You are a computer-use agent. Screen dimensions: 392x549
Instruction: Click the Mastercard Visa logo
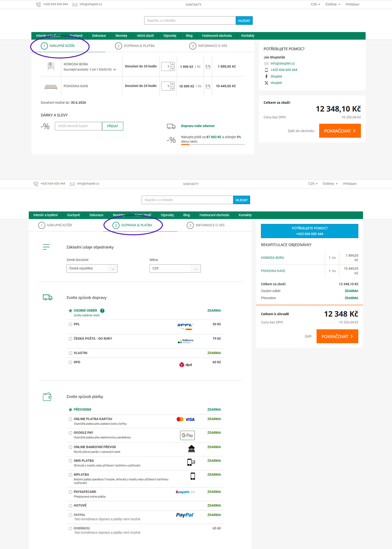click(185, 419)
